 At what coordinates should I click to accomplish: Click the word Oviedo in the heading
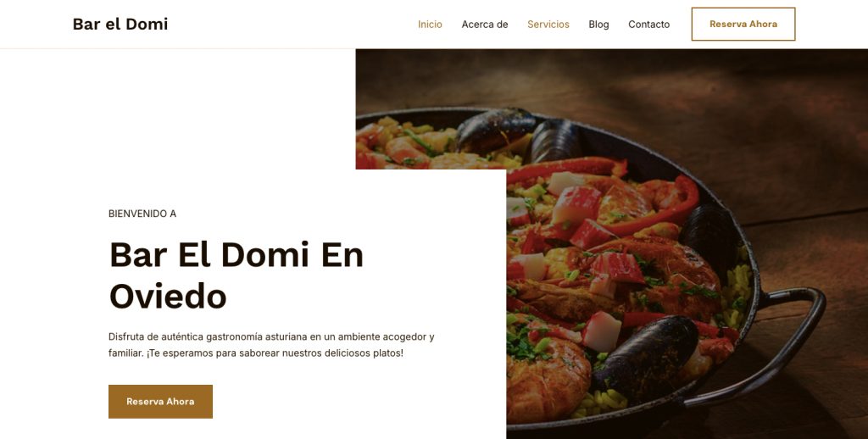click(168, 296)
